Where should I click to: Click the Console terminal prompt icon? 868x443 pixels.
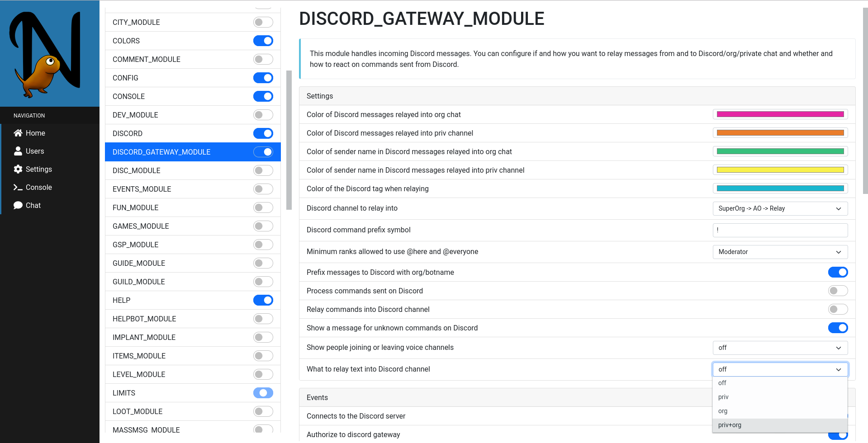tap(18, 187)
